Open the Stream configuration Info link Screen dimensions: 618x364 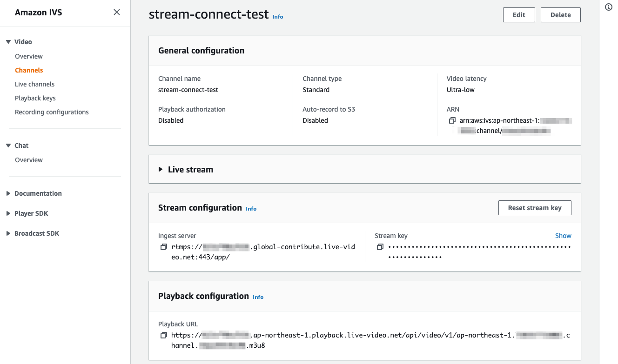(251, 209)
